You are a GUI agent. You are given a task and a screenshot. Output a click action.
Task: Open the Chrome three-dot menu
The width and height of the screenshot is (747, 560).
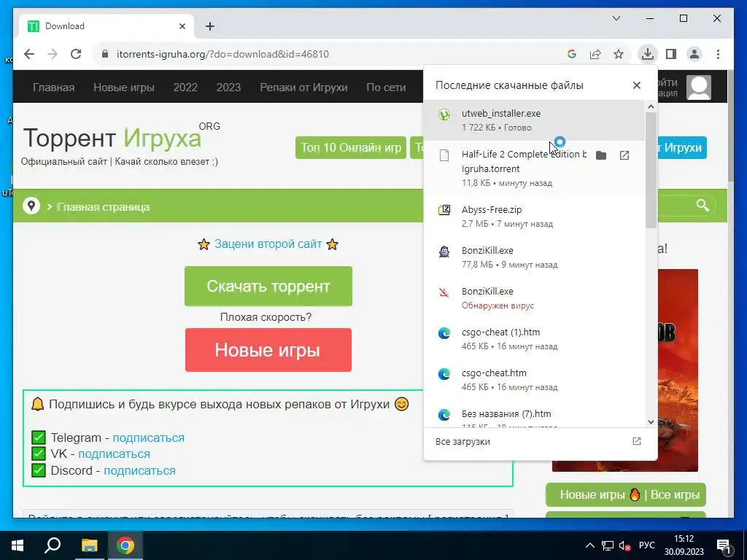coord(718,54)
